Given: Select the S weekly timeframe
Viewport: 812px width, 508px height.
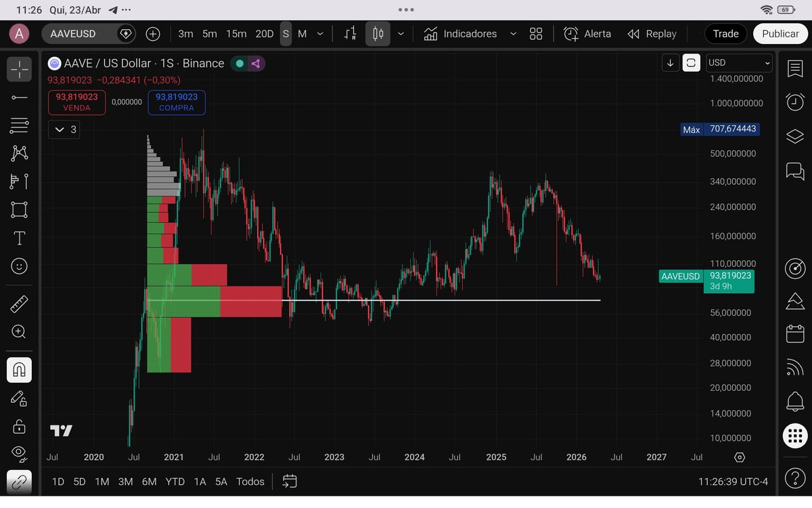Looking at the screenshot, I should [286, 34].
